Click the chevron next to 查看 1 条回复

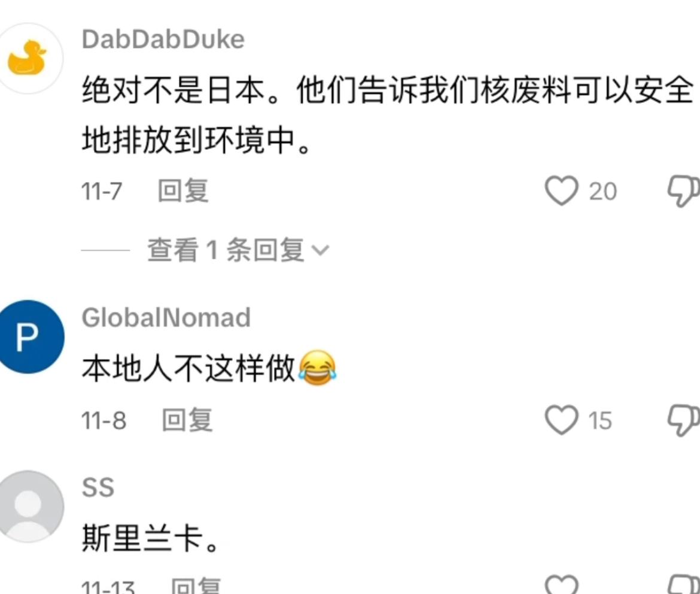pos(320,250)
